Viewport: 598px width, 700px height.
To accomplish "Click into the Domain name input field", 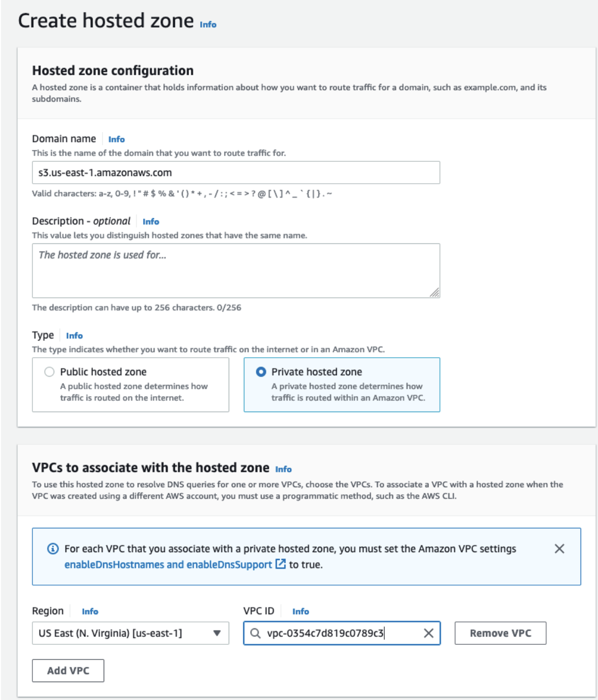I will pyautogui.click(x=236, y=173).
